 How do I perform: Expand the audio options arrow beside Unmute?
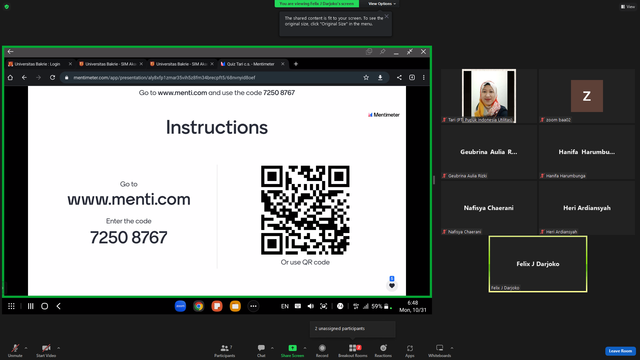[26, 348]
